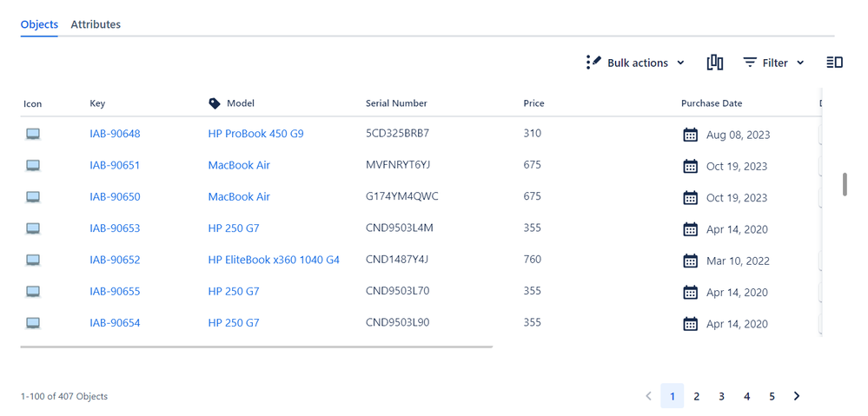
Task: Open object key IAB-90653
Action: (115, 228)
